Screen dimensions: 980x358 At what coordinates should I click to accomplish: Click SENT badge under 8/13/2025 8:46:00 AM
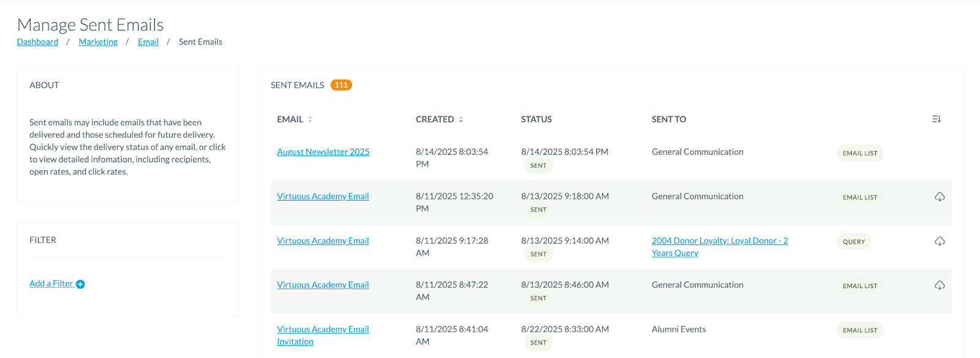click(538, 299)
